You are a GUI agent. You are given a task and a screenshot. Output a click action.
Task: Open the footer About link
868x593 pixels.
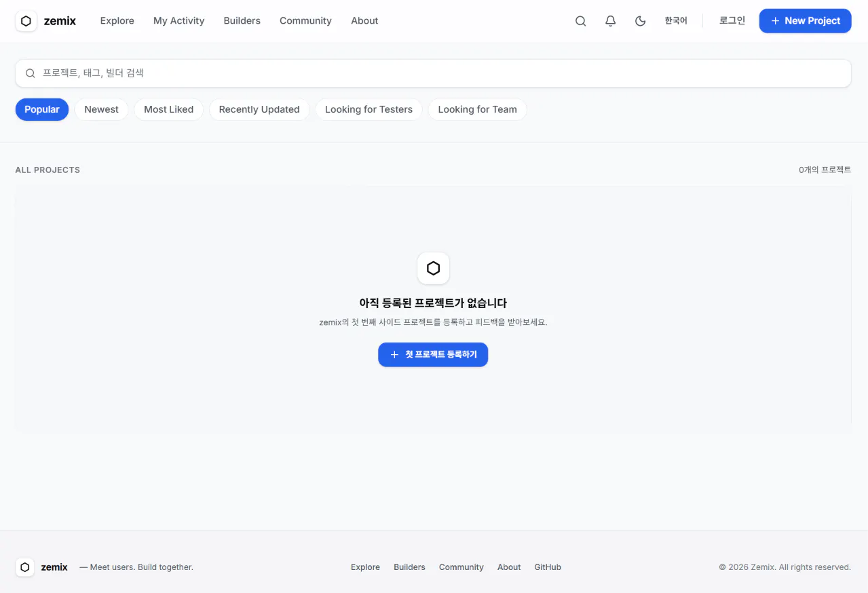(509, 567)
